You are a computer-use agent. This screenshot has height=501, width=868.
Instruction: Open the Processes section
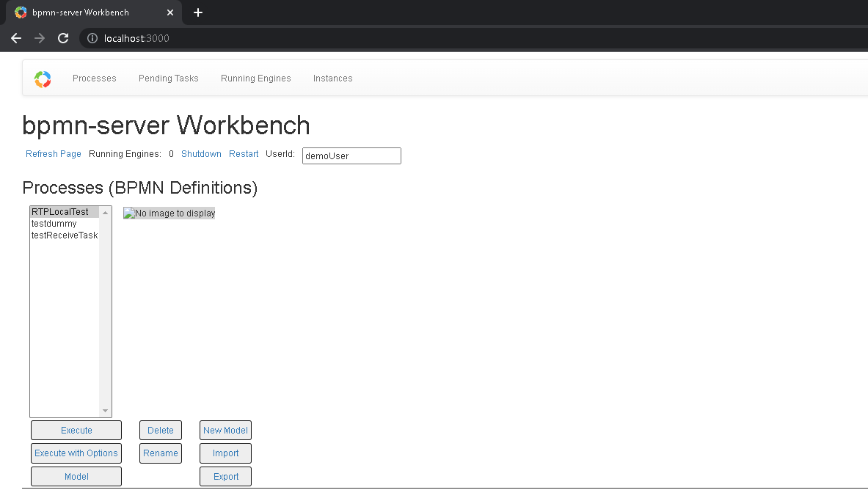pos(94,78)
